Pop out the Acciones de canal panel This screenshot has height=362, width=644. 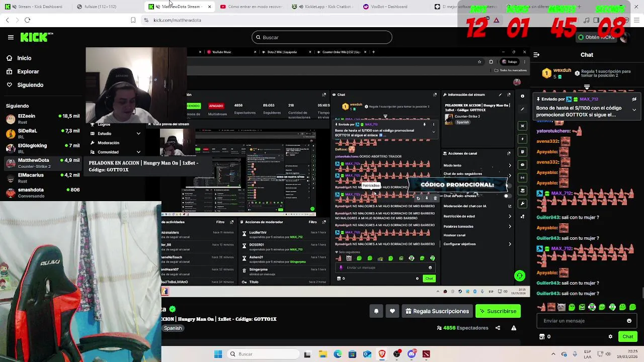click(509, 153)
